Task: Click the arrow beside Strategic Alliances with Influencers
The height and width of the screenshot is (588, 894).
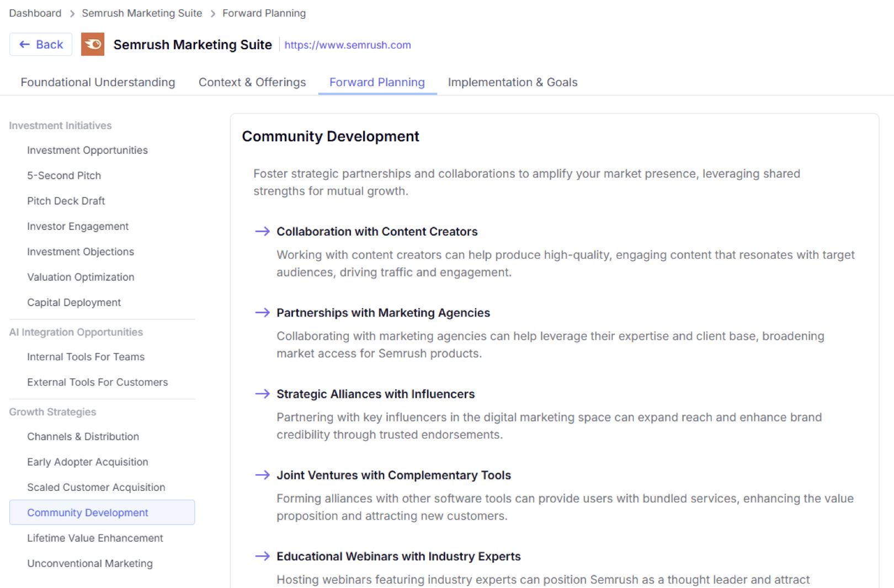Action: (x=262, y=394)
